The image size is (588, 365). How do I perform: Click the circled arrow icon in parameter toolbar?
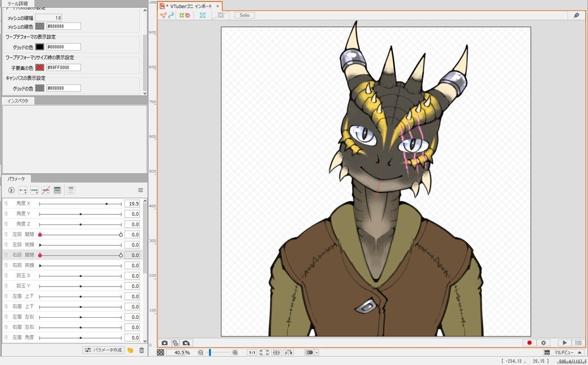(x=11, y=190)
